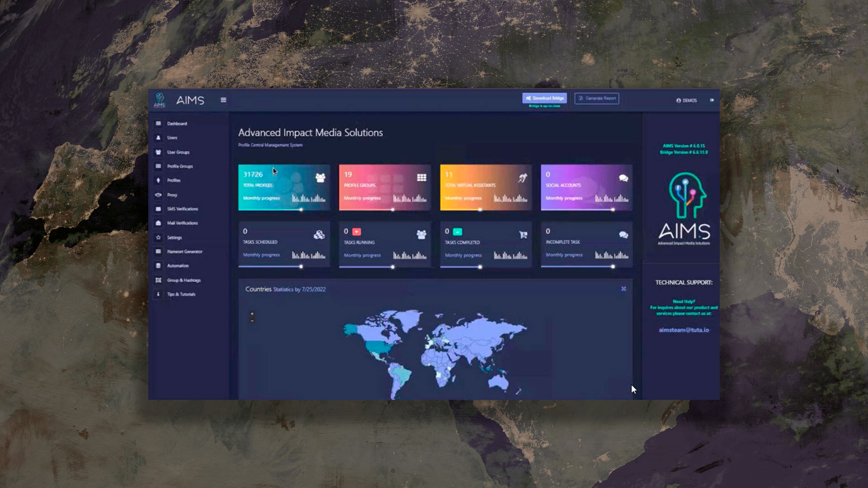Click the aimsteam@tuta.io support email link
The height and width of the screenshot is (488, 868).
point(684,330)
